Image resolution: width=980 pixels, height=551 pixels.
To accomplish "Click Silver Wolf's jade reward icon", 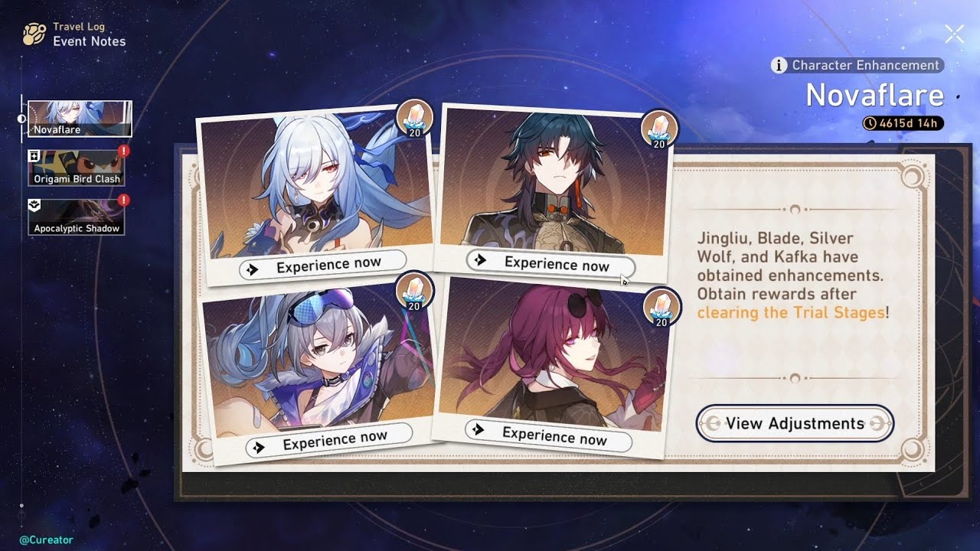I will [x=414, y=291].
